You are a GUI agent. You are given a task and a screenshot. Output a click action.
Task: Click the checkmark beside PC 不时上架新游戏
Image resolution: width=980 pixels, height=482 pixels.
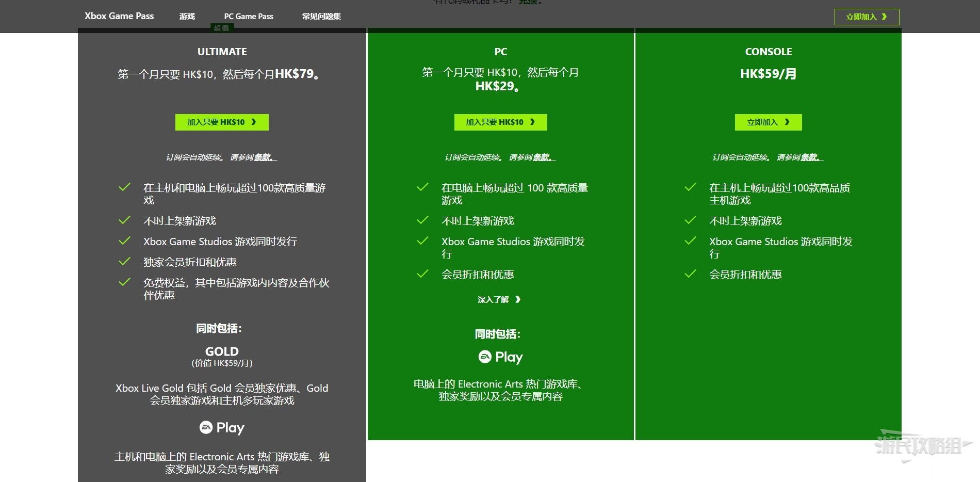pyautogui.click(x=422, y=220)
